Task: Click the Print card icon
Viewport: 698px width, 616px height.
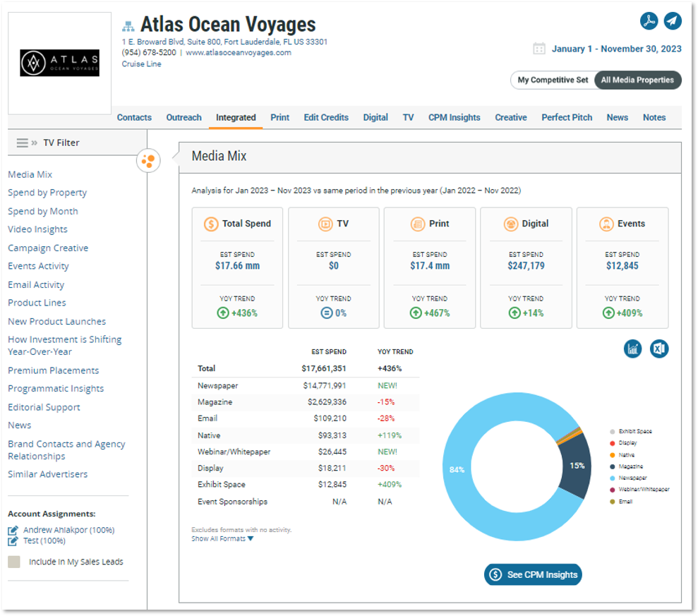Action: click(418, 224)
